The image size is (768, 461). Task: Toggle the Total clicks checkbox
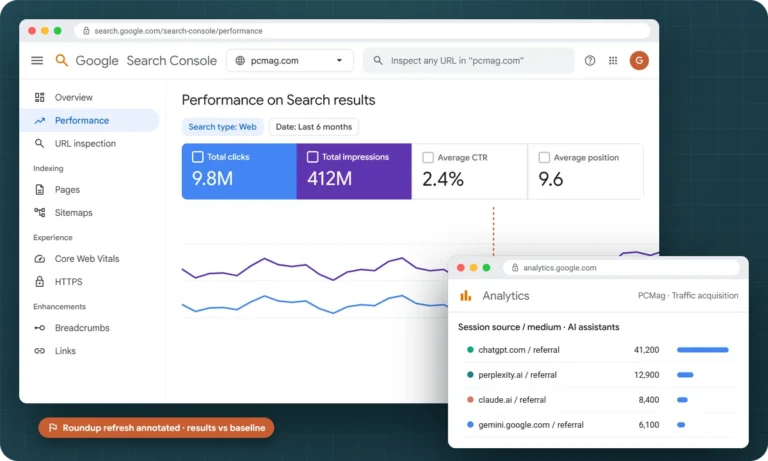click(x=197, y=157)
